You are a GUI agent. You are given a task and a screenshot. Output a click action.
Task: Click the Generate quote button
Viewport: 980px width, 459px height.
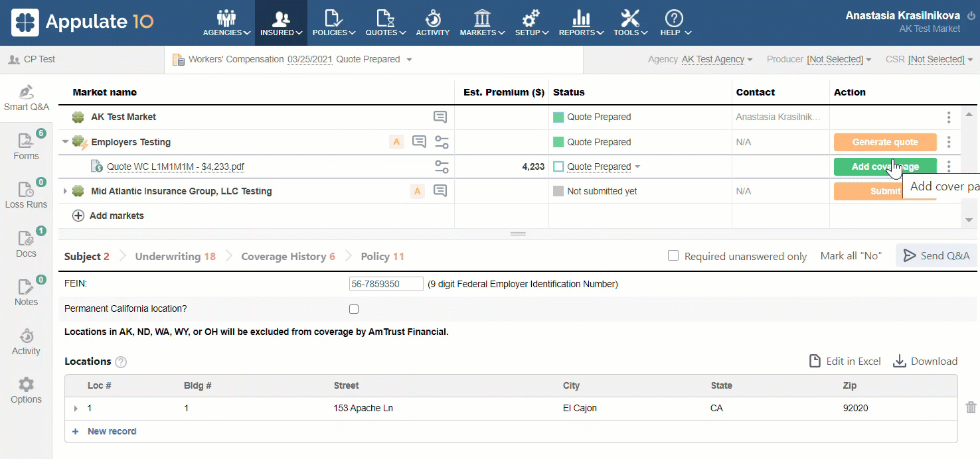click(885, 142)
